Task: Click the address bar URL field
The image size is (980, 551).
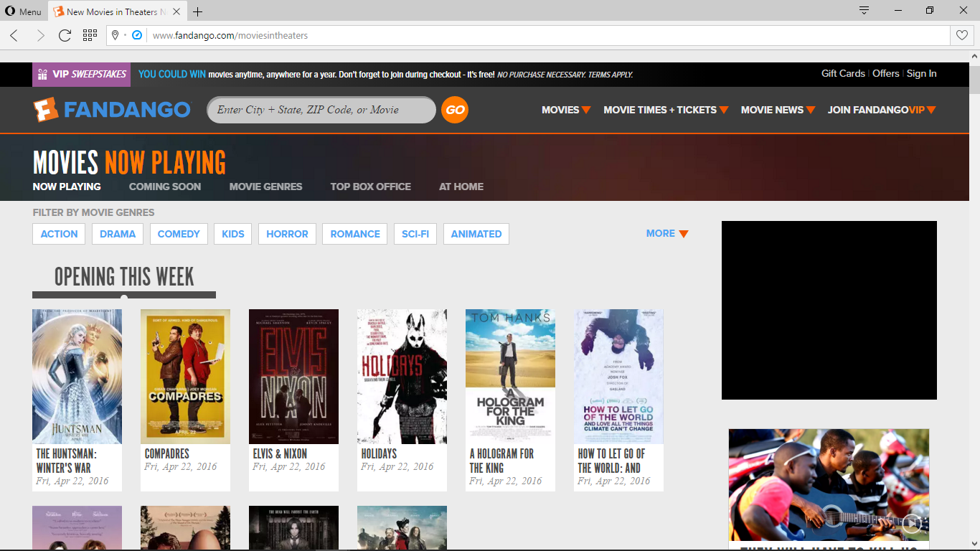Action: pos(549,35)
